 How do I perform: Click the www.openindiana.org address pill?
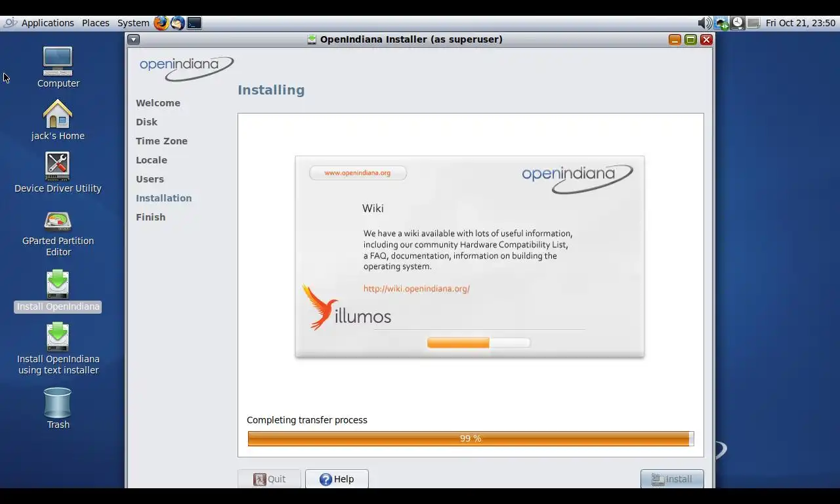tap(358, 173)
